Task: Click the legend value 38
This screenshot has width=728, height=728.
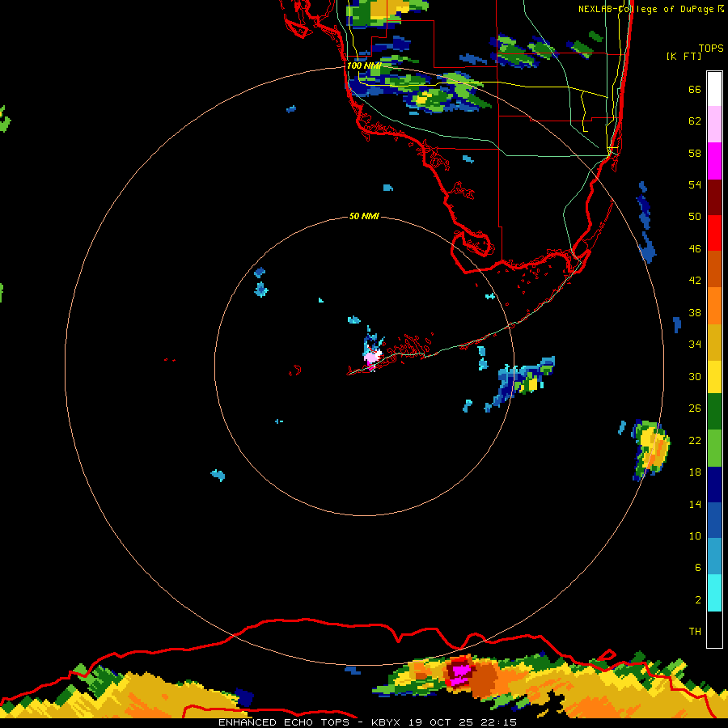Action: 695,312
